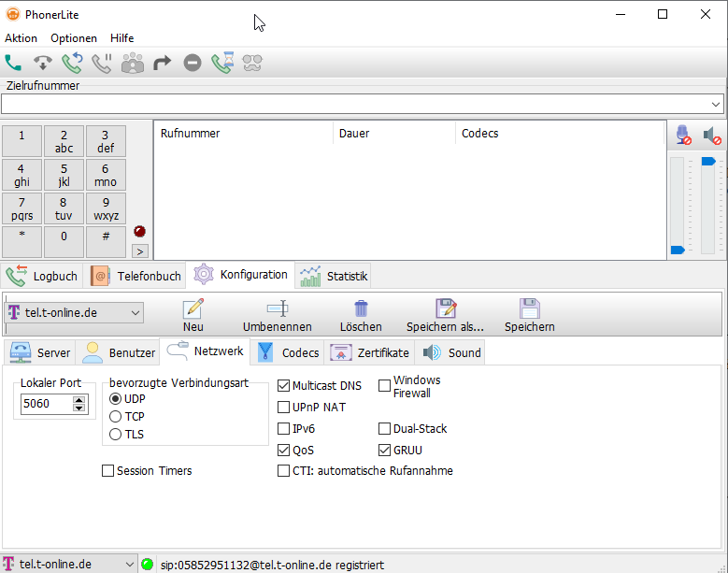Viewport: 728px width, 573px height.
Task: Open the Zielrufnummer dropdown arrow
Action: (716, 104)
